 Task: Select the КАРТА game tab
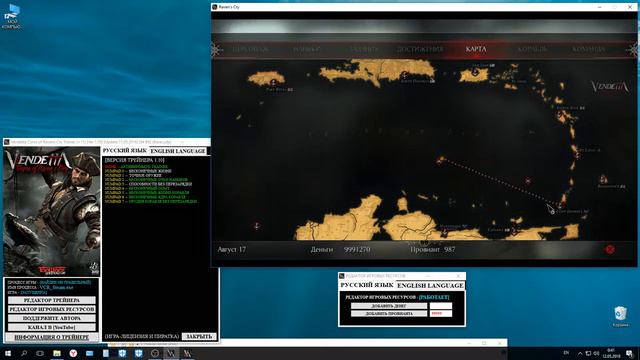[x=476, y=49]
